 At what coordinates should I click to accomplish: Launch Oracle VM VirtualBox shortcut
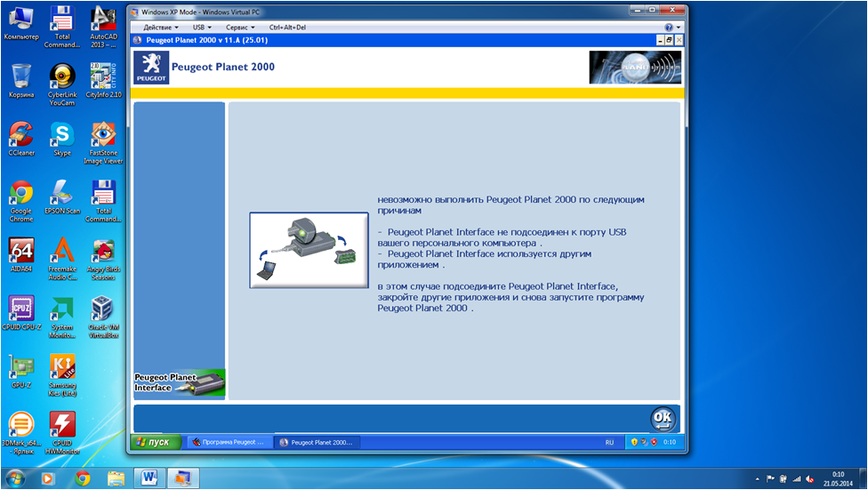pyautogui.click(x=102, y=313)
